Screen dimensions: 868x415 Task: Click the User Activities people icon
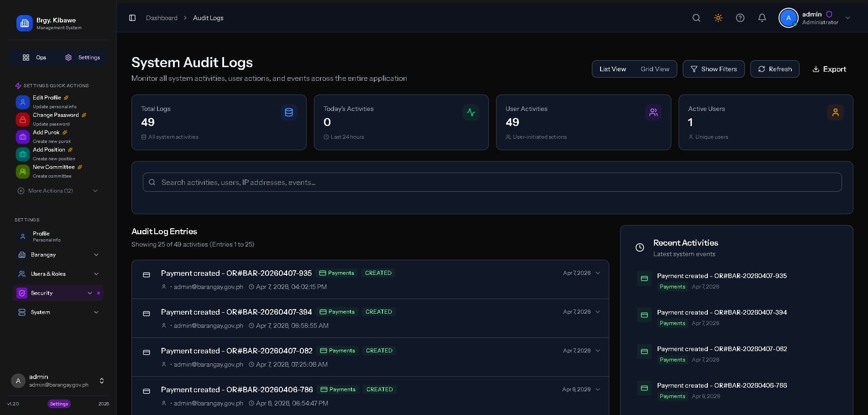pyautogui.click(x=654, y=112)
